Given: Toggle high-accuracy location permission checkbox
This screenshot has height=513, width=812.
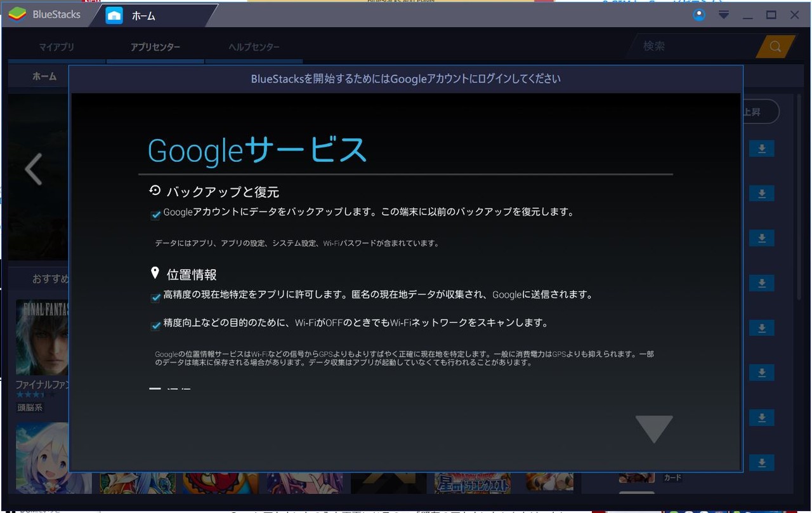Looking at the screenshot, I should pos(155,298).
